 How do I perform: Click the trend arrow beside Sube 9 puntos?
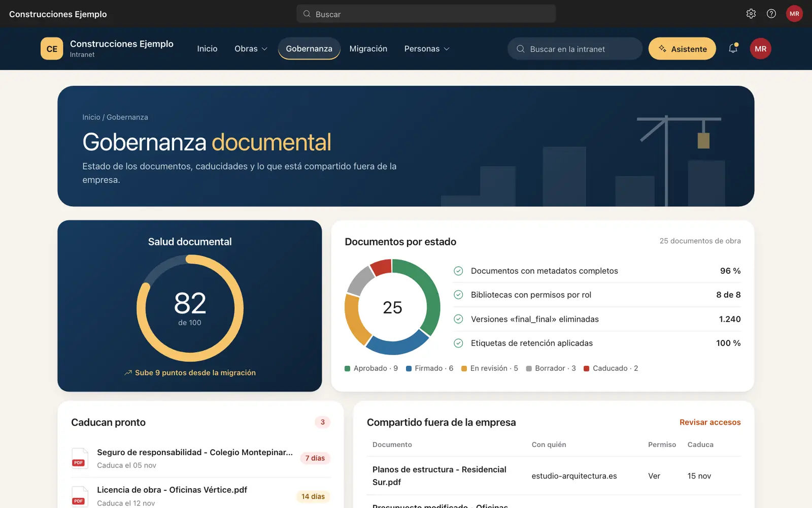pyautogui.click(x=128, y=373)
